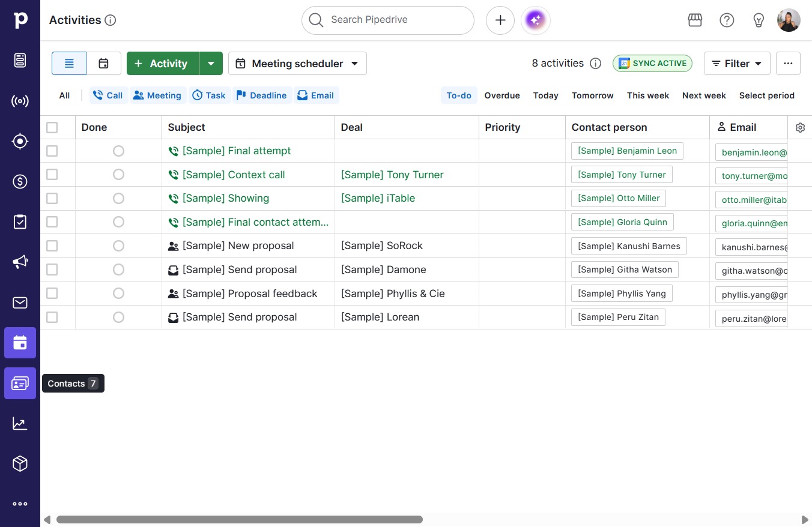812x527 pixels.
Task: Open the Activities calendar sidebar icon
Action: coord(20,343)
